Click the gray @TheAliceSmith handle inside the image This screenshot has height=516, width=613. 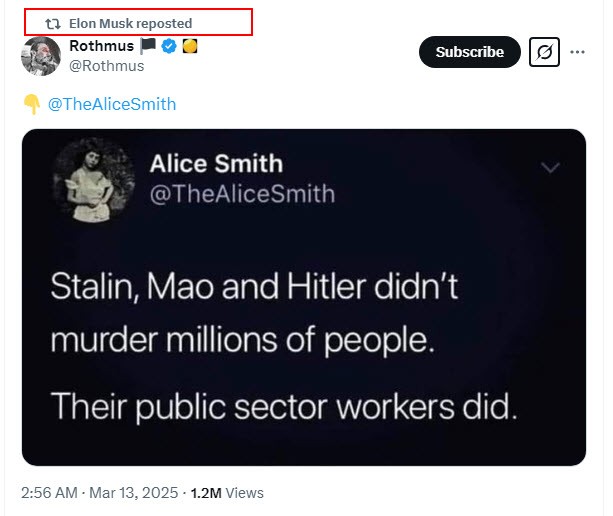(242, 193)
